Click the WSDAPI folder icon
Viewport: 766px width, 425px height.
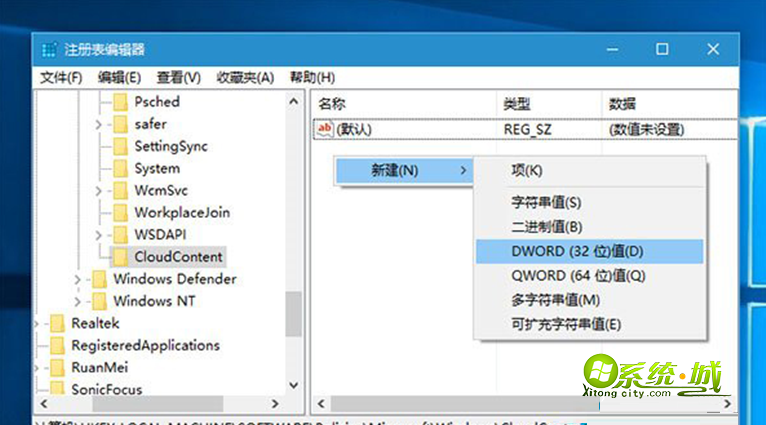click(120, 235)
